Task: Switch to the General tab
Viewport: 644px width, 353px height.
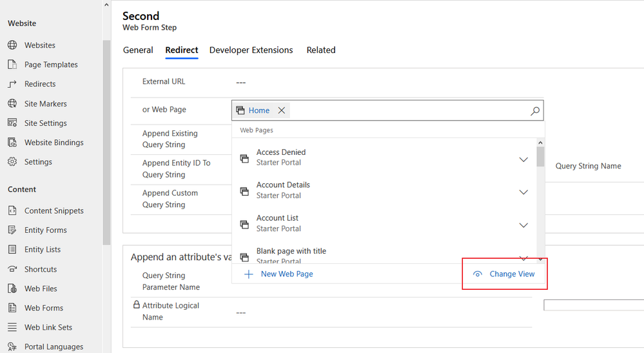Action: (x=138, y=50)
